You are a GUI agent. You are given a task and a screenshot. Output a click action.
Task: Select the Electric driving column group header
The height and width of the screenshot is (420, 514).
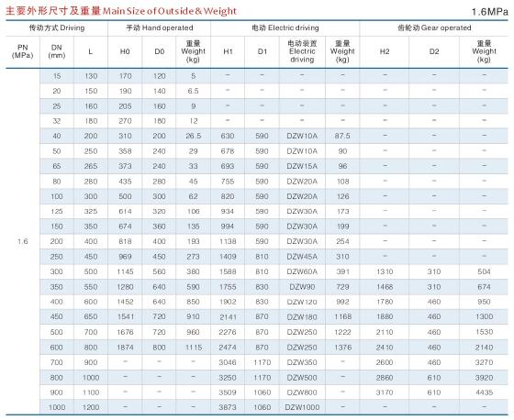[x=285, y=28]
